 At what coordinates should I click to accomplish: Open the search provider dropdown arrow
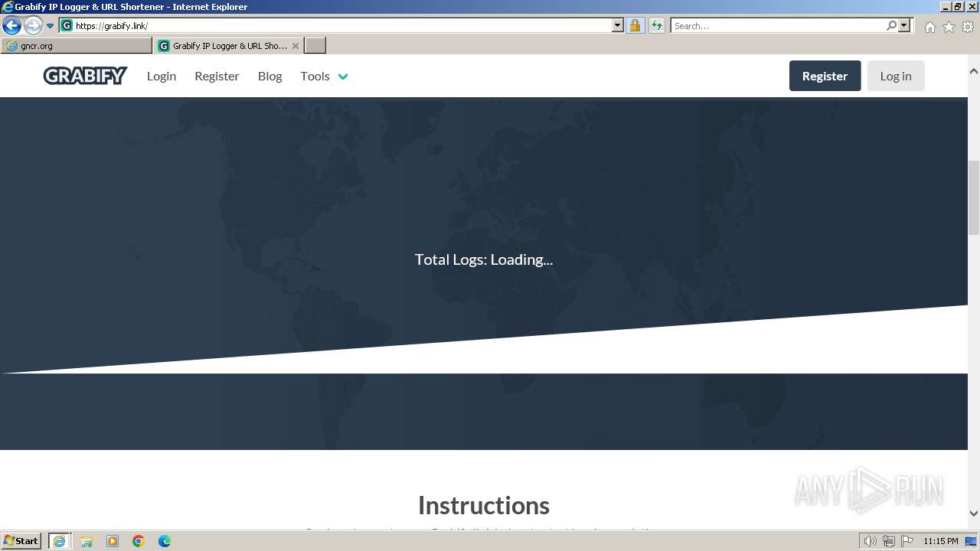pos(904,25)
